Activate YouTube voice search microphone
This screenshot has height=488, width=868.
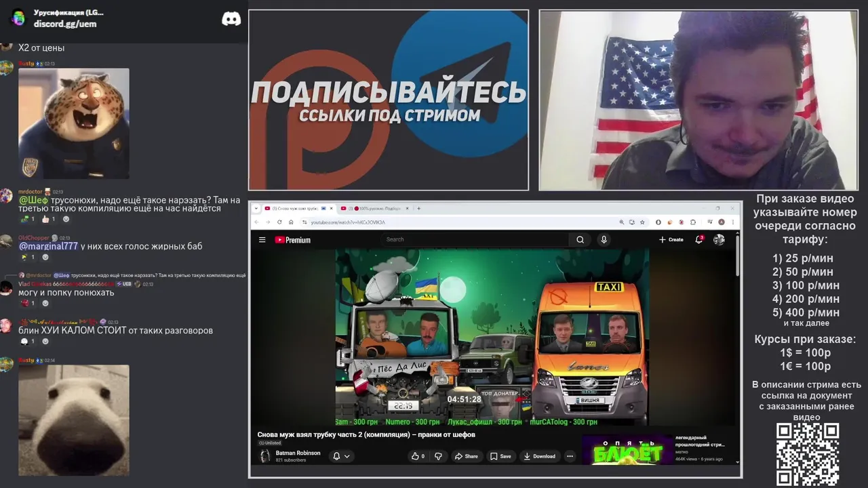coord(604,240)
